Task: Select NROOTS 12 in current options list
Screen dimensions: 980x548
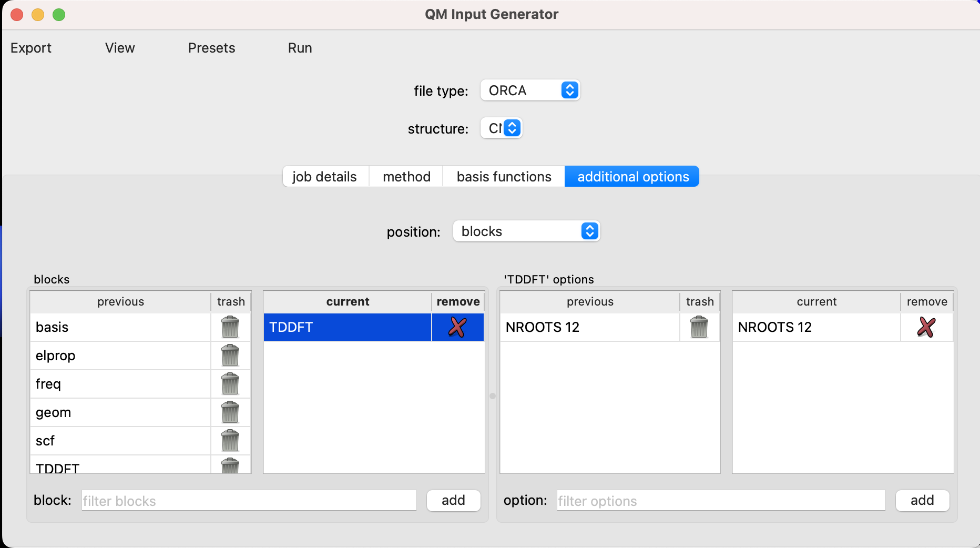Action: [816, 327]
